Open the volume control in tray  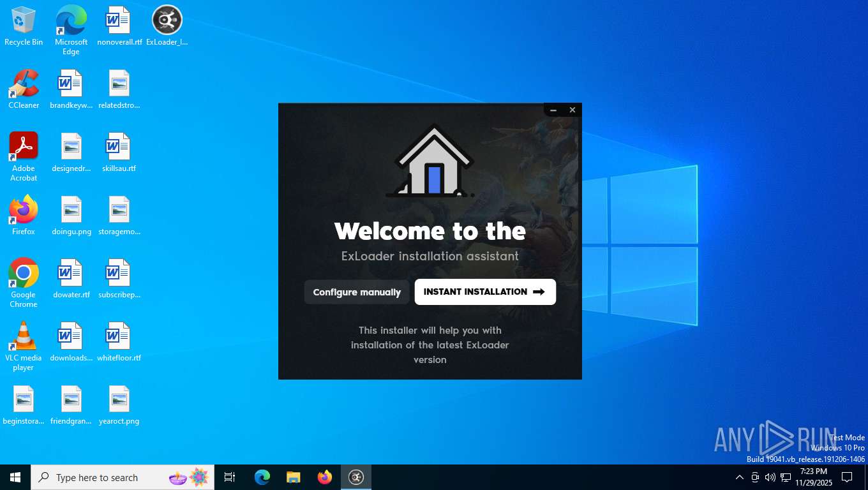tap(770, 477)
